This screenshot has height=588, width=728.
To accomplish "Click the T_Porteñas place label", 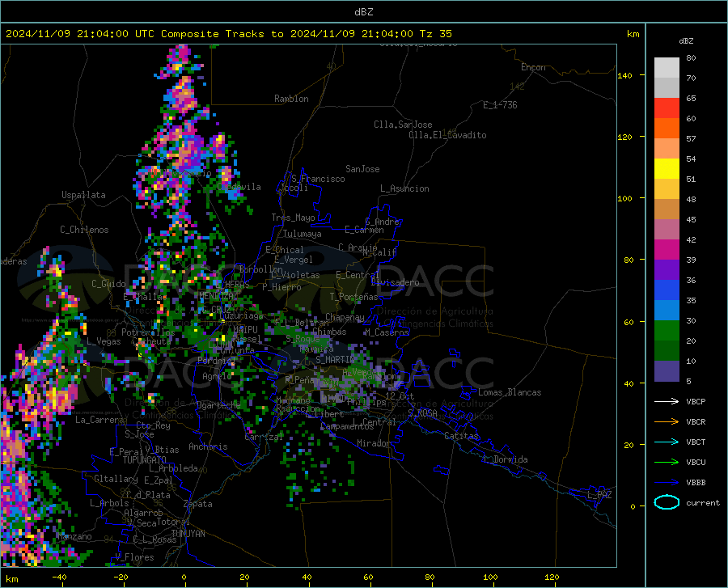I will (x=353, y=297).
